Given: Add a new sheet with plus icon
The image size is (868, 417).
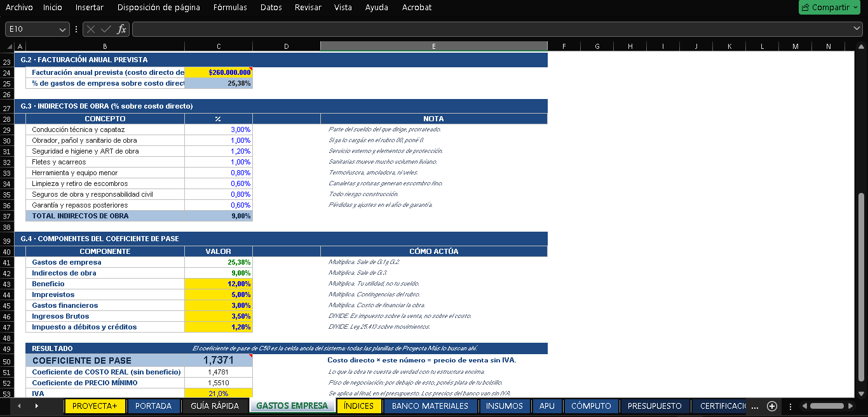Looking at the screenshot, I should tap(772, 406).
